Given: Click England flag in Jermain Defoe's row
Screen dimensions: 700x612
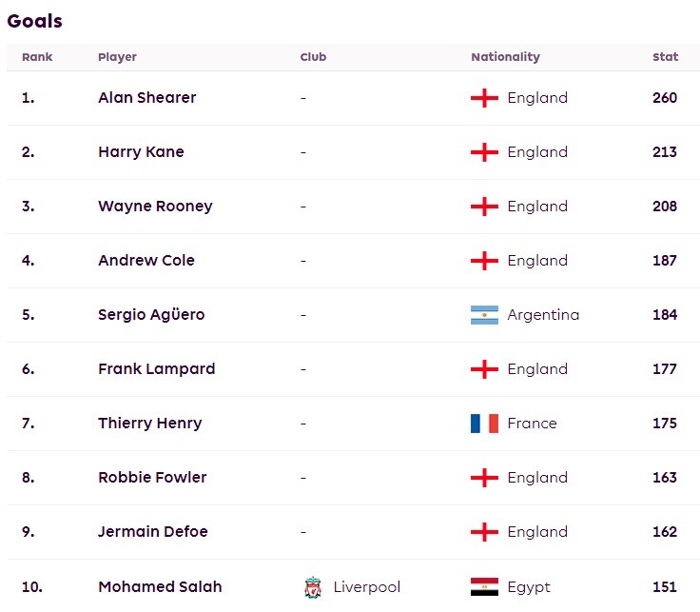Looking at the screenshot, I should [484, 532].
